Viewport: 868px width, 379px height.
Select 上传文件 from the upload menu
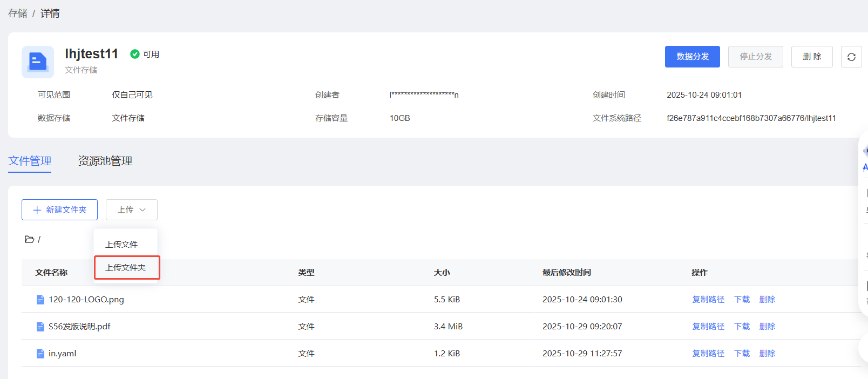point(121,245)
